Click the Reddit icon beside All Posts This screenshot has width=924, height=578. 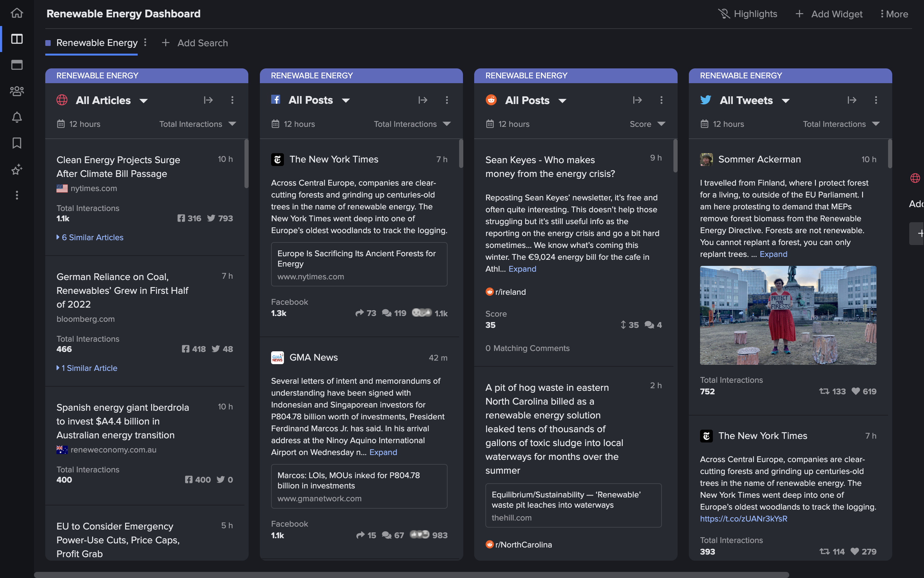(491, 100)
